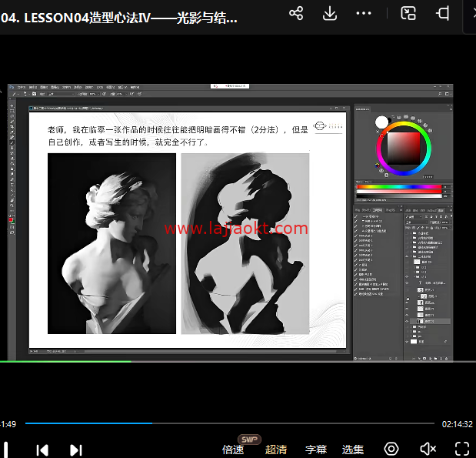Select the Type tool
476x458 pixels.
[x=12, y=184]
